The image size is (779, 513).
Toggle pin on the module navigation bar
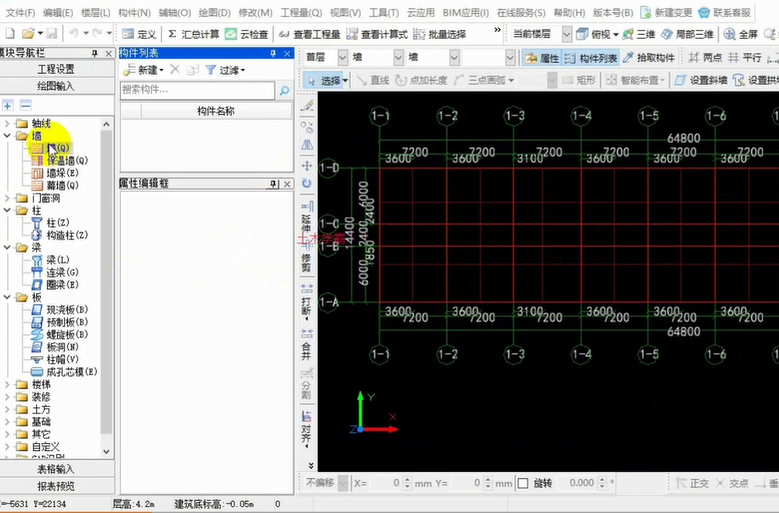tap(95, 53)
